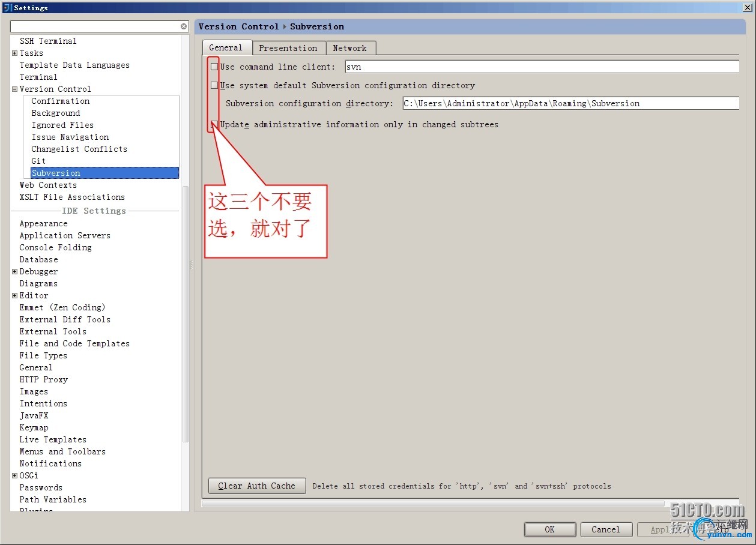
Task: Open Appearance settings
Action: pyautogui.click(x=43, y=223)
